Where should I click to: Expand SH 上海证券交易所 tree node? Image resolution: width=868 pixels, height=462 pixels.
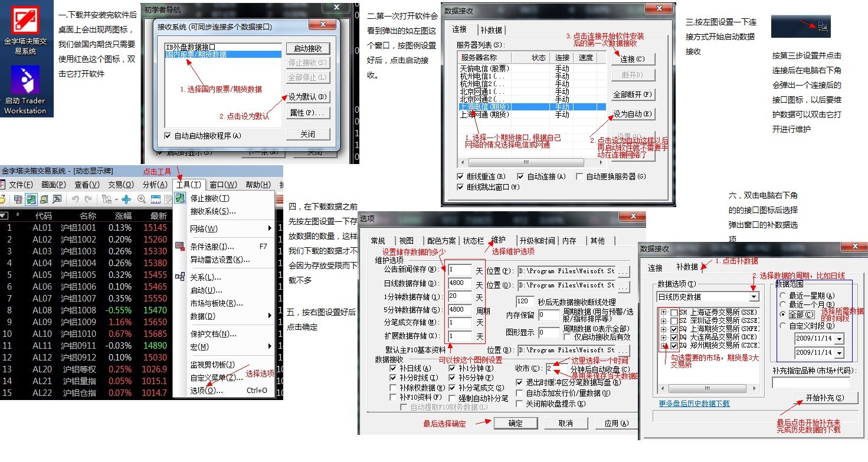coord(664,312)
